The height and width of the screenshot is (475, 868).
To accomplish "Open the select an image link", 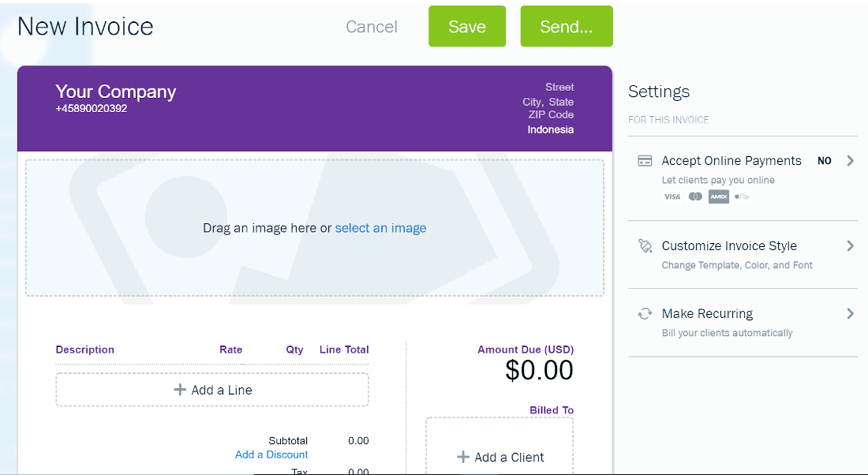I will point(381,228).
